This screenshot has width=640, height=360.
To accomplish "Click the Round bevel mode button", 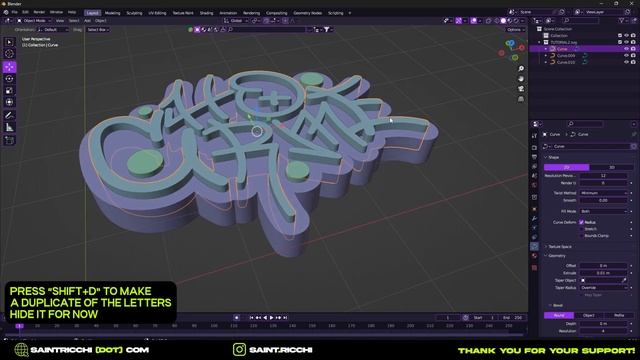I will (x=559, y=315).
